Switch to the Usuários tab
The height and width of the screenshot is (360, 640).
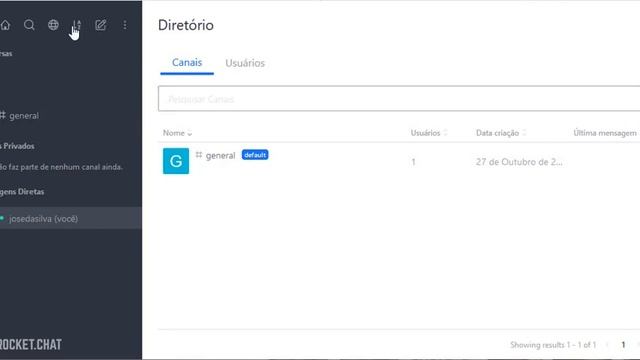[245, 63]
